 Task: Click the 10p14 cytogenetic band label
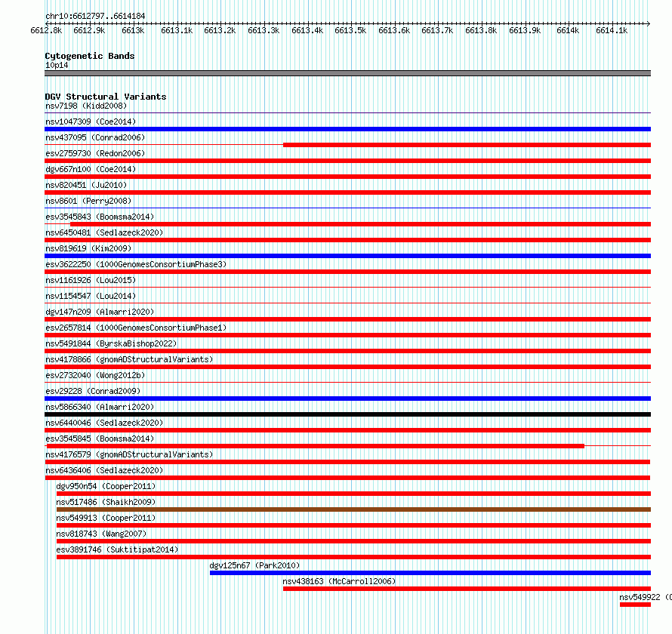(x=57, y=65)
